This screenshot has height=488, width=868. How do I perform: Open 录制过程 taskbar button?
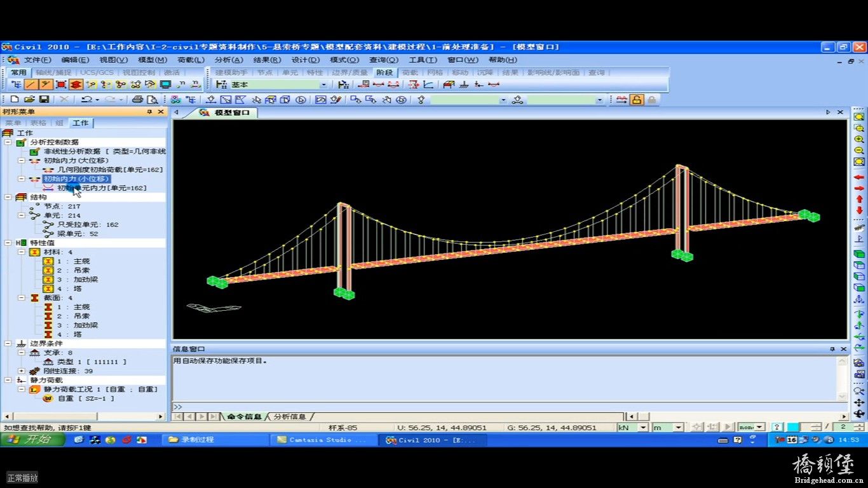[x=216, y=439]
